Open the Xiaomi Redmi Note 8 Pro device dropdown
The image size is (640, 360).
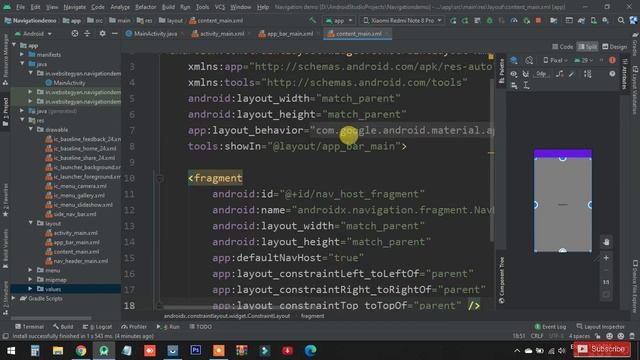(402, 20)
